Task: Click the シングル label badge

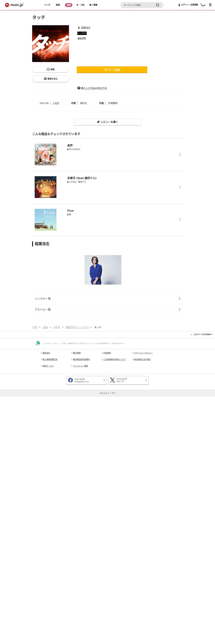Action: 82,33
